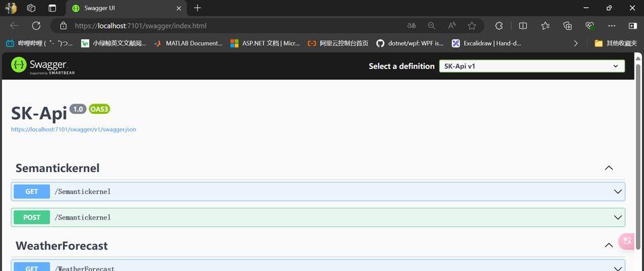Open the Settings and more menu
Image resolution: width=644 pixels, height=271 pixels.
click(x=612, y=26)
